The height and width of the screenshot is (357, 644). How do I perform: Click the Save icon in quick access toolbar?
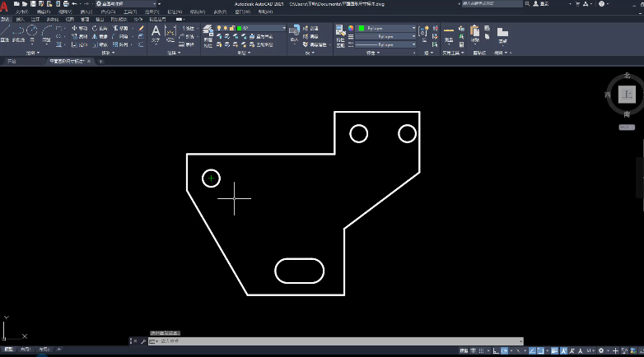(x=33, y=3)
